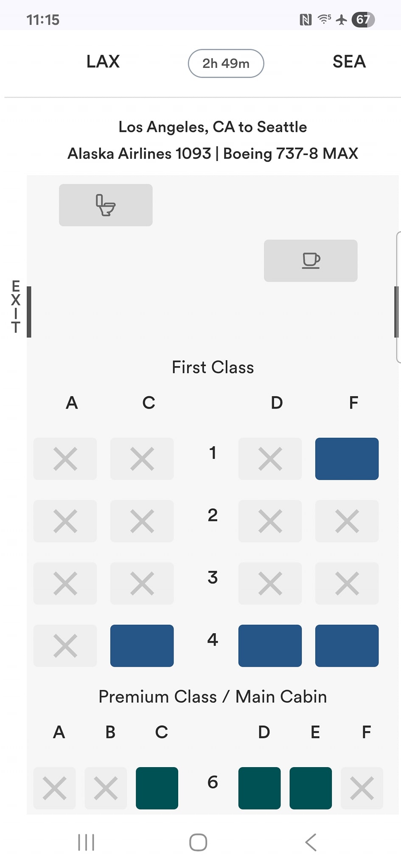Tap the airplane mode status icon

342,19
